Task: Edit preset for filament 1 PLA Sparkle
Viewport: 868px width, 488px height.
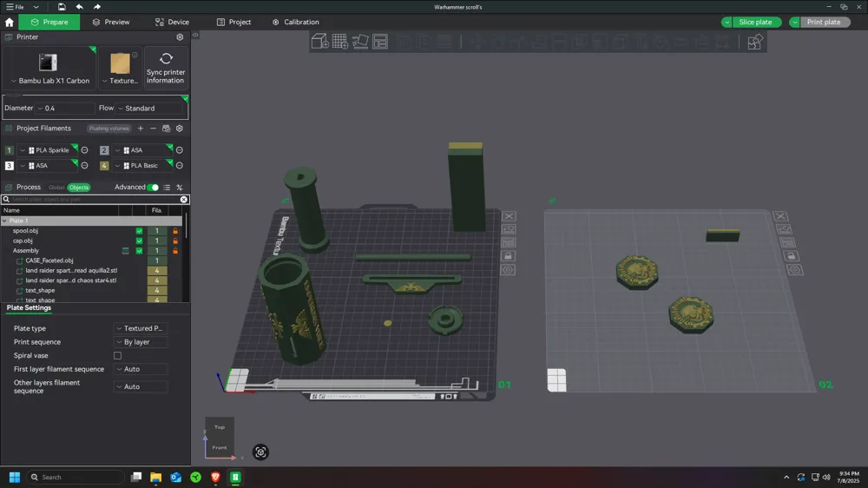Action: 84,150
